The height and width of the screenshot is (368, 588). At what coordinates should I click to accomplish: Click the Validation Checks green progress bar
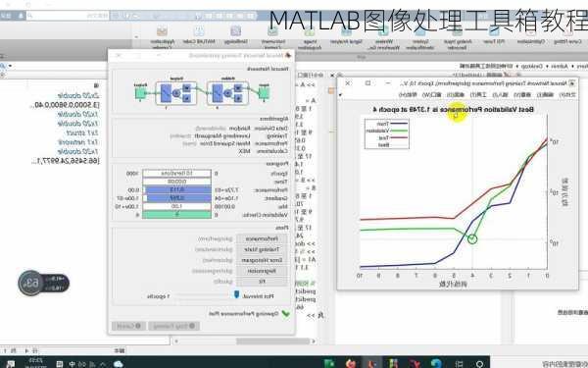point(177,215)
